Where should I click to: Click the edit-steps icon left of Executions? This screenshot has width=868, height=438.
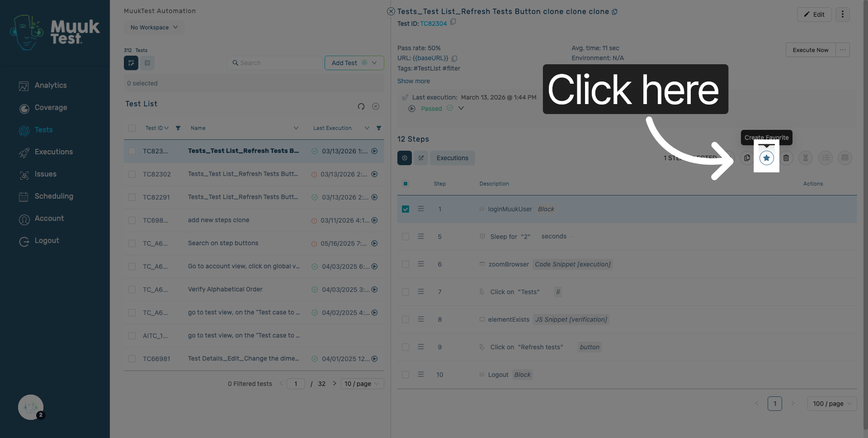coord(421,158)
